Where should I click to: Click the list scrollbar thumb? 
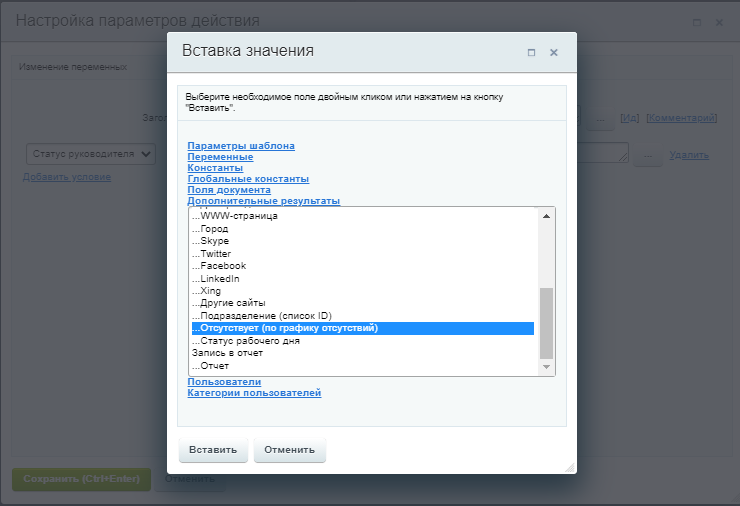(x=547, y=323)
